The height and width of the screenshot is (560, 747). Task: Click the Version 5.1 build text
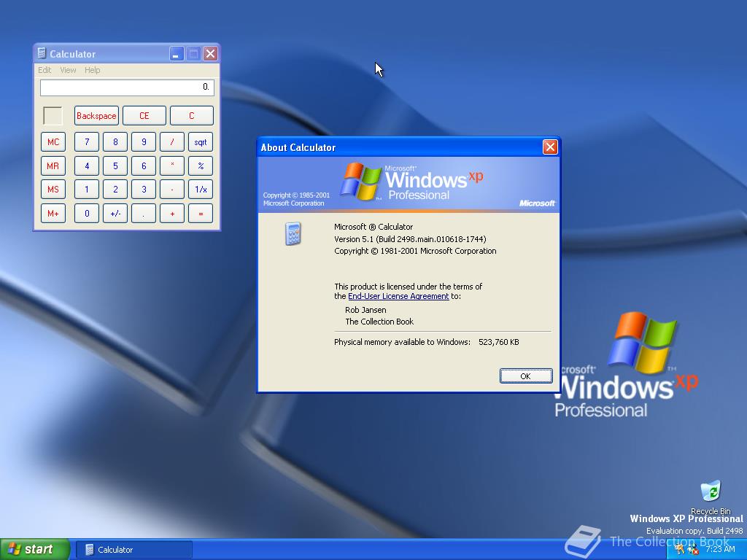410,239
